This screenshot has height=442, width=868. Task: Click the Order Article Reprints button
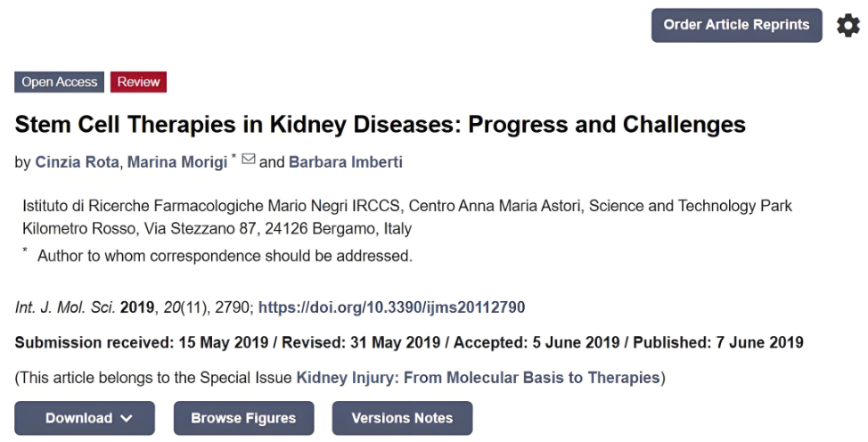coord(736,25)
